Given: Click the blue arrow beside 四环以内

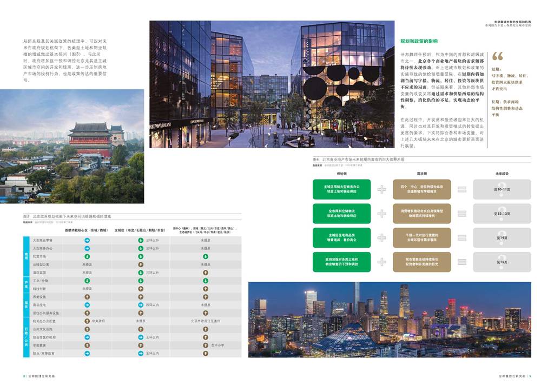Looking at the screenshot, I should click(141, 305).
